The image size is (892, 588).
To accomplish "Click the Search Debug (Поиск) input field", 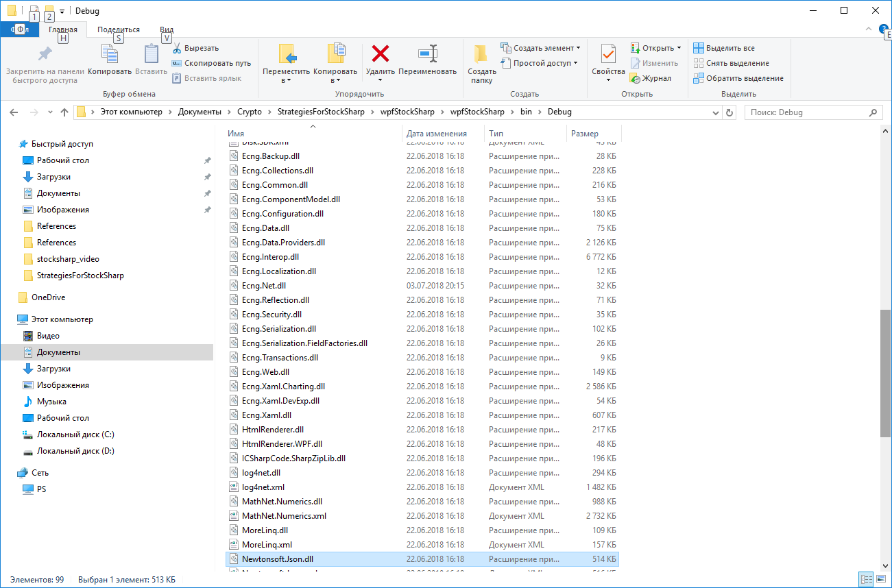I will tap(806, 112).
